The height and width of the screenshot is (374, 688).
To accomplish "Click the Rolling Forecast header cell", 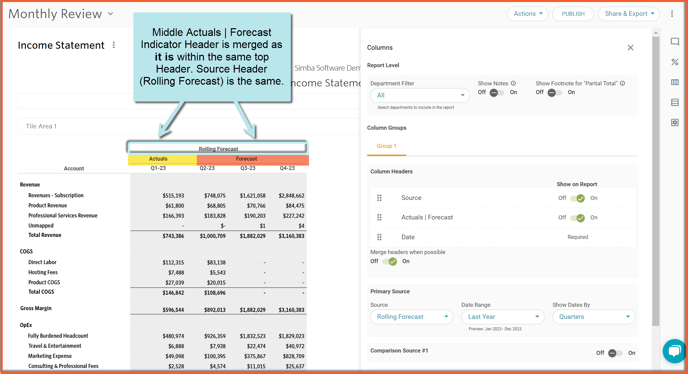I will (x=218, y=148).
